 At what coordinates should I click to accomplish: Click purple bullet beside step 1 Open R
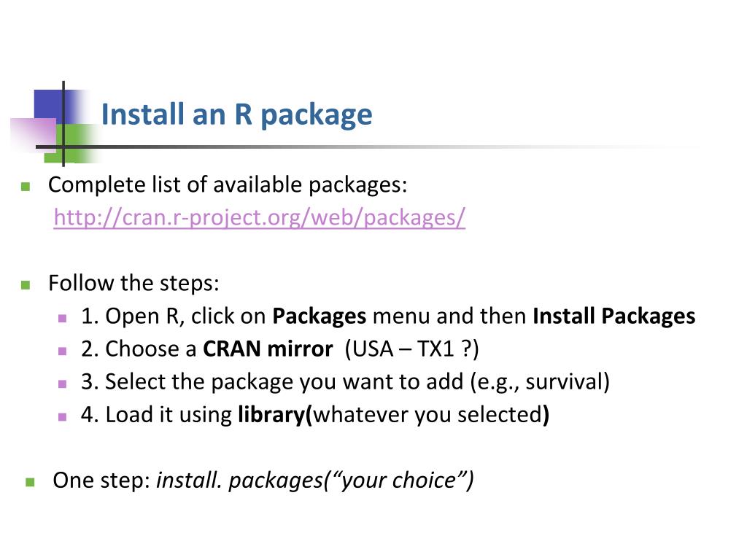(x=63, y=318)
